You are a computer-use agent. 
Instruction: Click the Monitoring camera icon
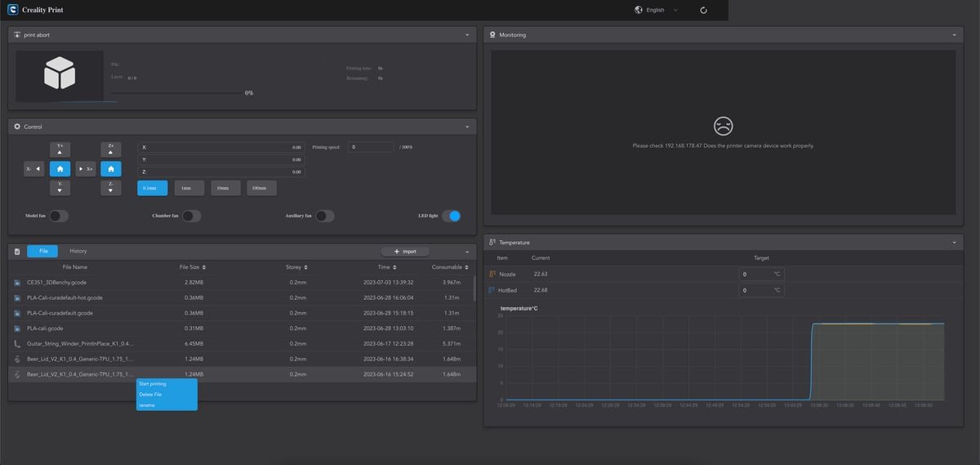pos(492,35)
